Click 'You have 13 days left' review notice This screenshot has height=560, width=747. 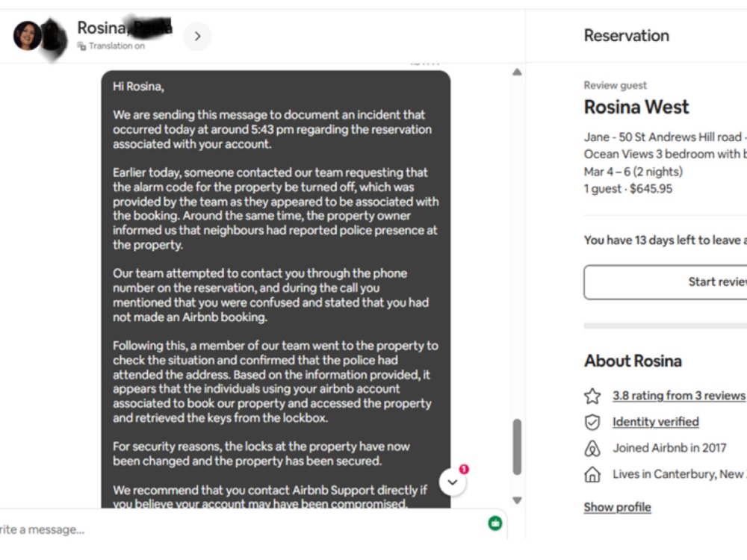[665, 240]
